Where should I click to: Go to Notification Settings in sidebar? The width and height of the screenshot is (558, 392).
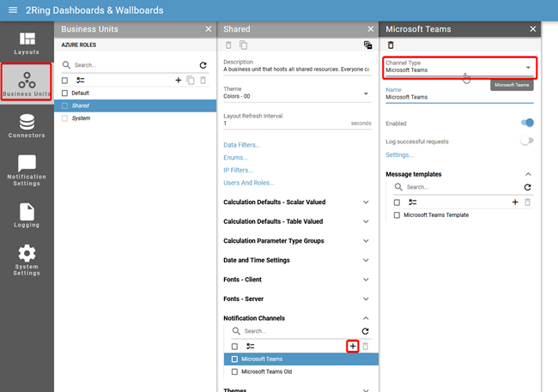point(27,171)
